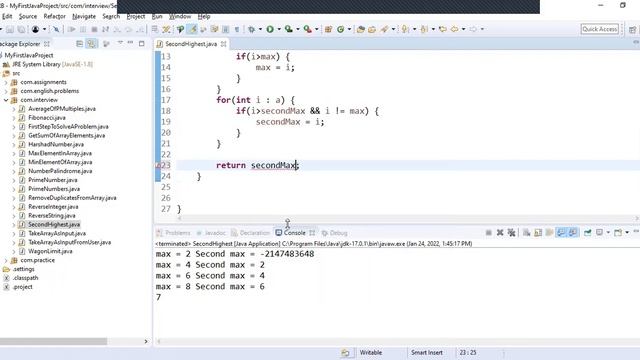Minimize the Package Explorer panel
This screenshot has width=640, height=360.
click(130, 43)
